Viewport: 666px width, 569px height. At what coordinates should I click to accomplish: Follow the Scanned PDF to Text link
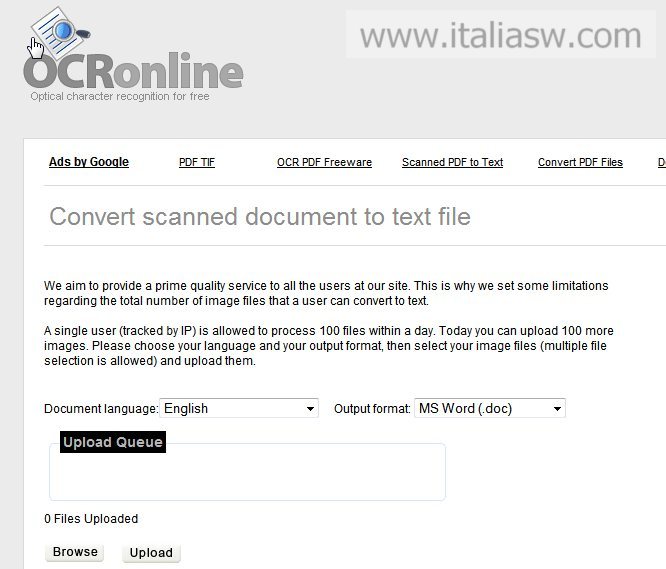[x=452, y=162]
